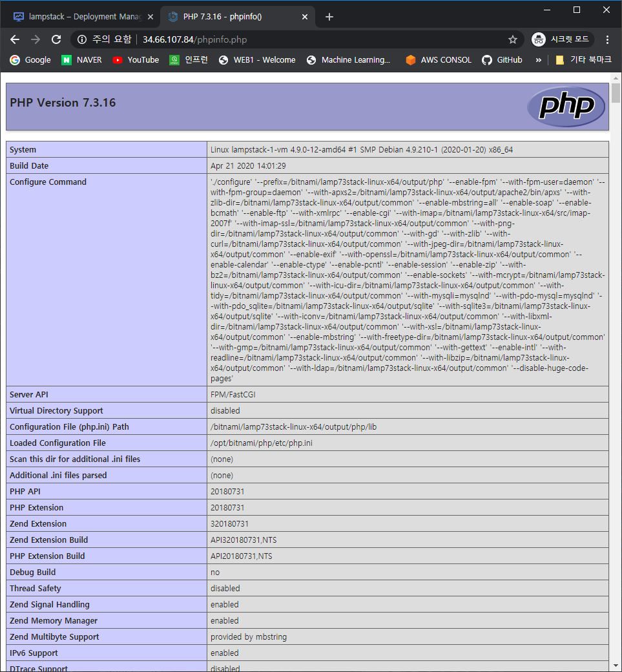Click the Server API value FPM/FastCGI

tap(233, 395)
